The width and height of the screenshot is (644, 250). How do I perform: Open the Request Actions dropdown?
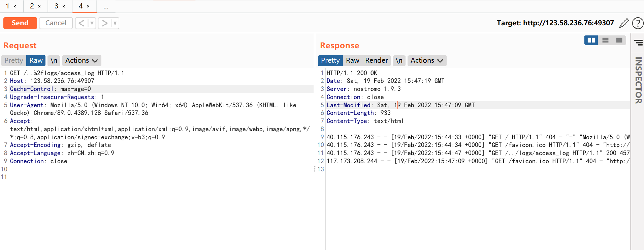(82, 60)
